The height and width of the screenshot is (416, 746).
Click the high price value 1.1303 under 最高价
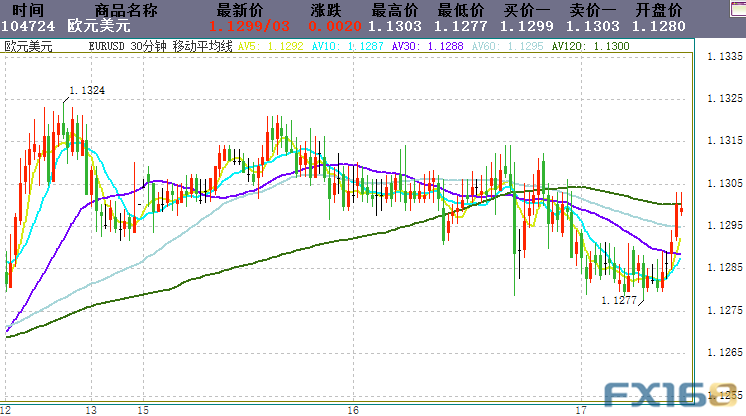click(395, 26)
